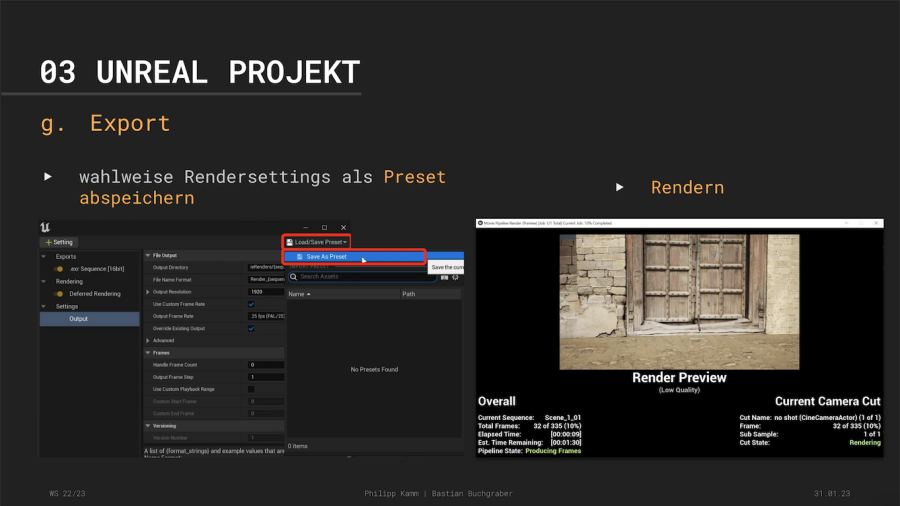Click the Unreal Engine logo icon
The height and width of the screenshot is (506, 900).
coord(47,227)
